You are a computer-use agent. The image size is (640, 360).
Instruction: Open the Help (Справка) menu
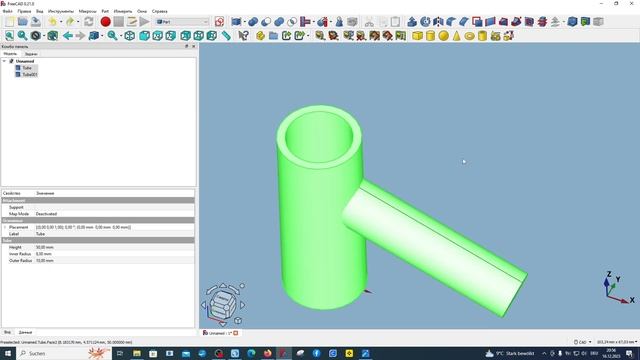160,11
